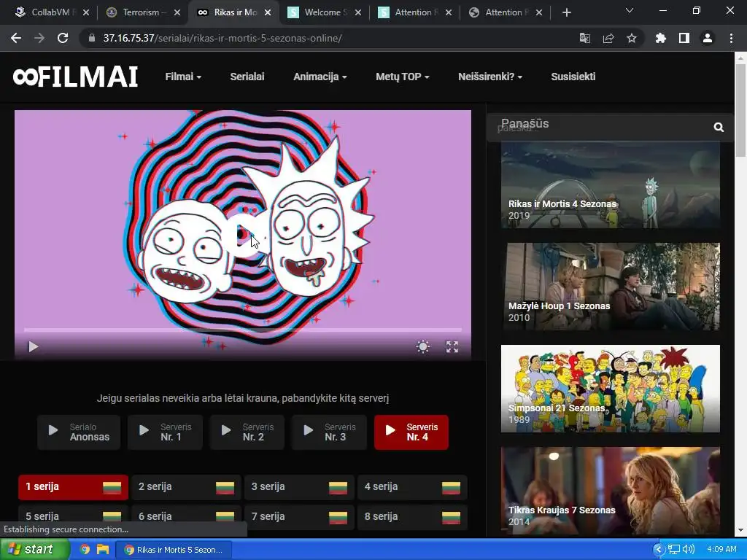Expand the Neišsirenki? dropdown

pos(489,77)
